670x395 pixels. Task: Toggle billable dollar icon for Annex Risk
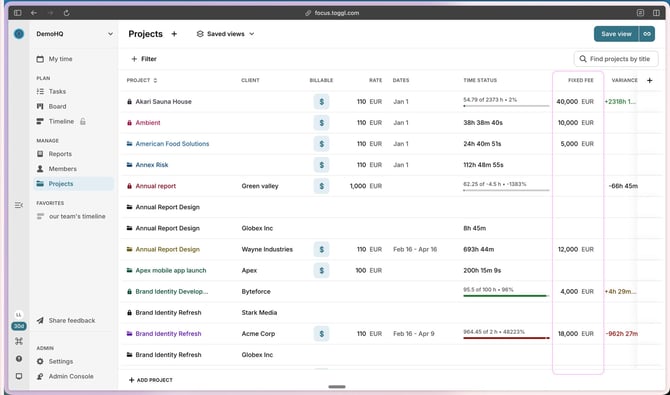pyautogui.click(x=321, y=165)
